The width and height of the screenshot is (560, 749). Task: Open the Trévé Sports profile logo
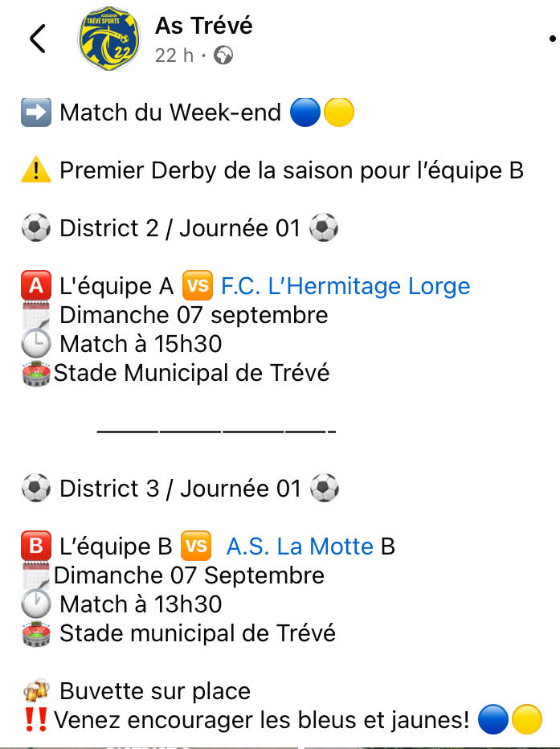110,39
